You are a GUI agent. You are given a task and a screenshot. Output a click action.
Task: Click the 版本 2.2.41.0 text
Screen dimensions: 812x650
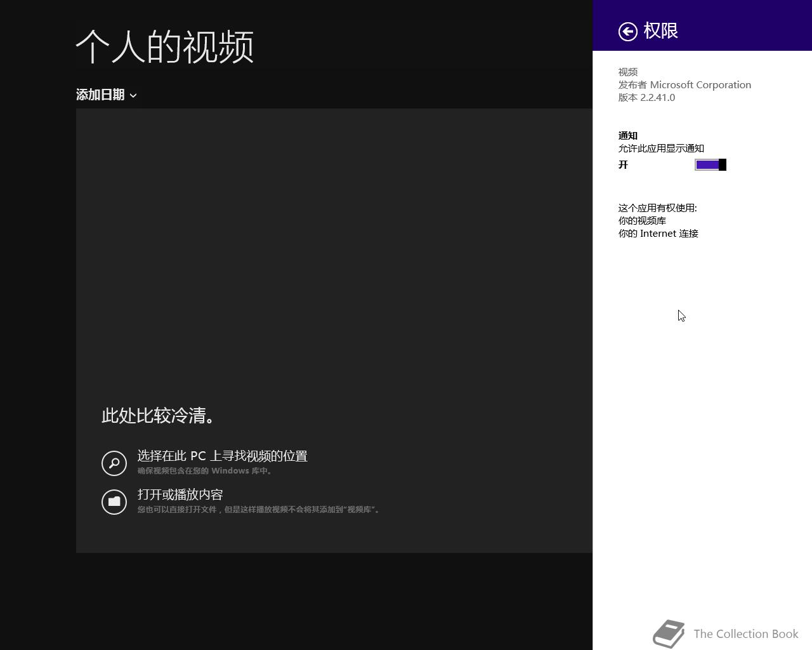pyautogui.click(x=646, y=98)
